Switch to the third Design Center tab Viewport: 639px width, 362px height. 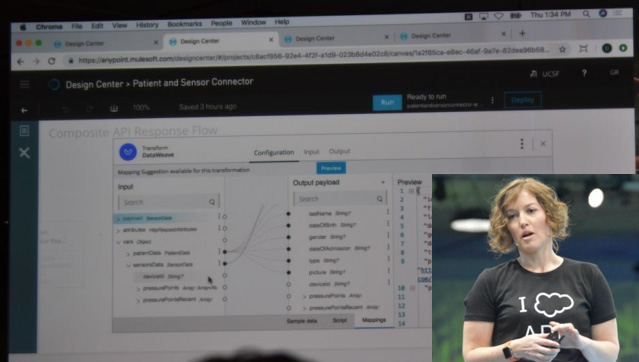coord(335,38)
